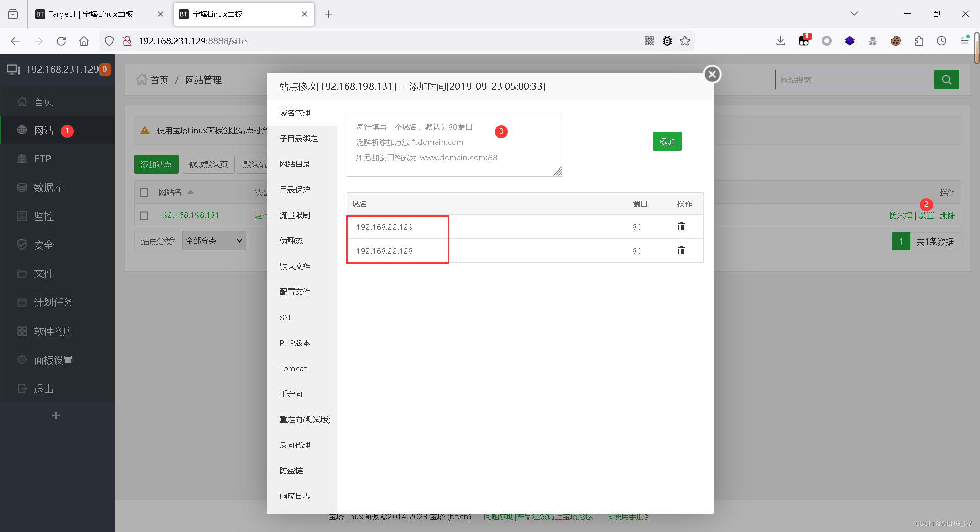The image size is (980, 532).
Task: Open the 面板设置 sidebar item
Action: tap(57, 360)
